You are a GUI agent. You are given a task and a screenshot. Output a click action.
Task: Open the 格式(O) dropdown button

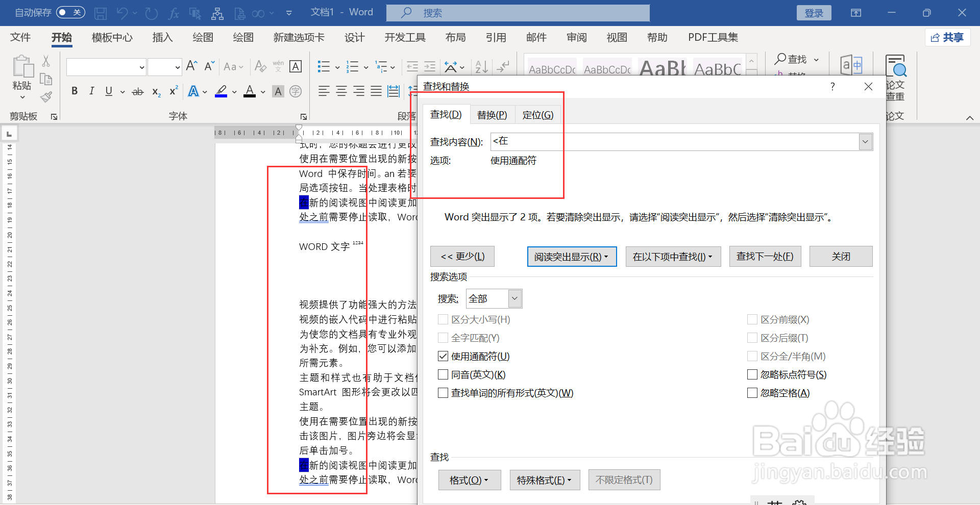point(469,480)
